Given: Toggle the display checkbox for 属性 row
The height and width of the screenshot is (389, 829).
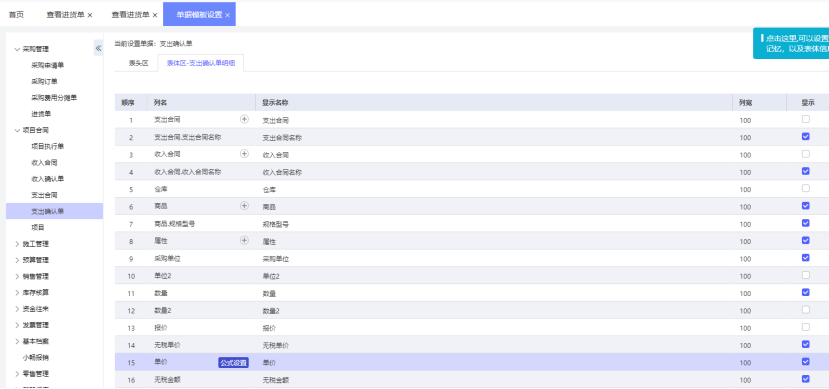Looking at the screenshot, I should [x=805, y=240].
